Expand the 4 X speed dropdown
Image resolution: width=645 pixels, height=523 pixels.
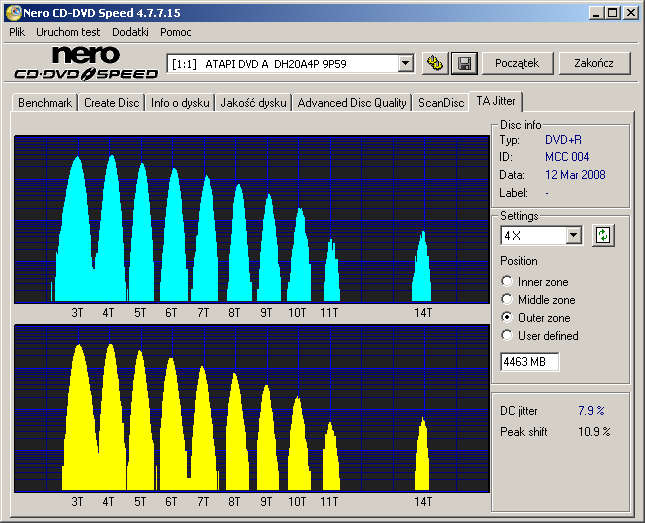pyautogui.click(x=573, y=236)
